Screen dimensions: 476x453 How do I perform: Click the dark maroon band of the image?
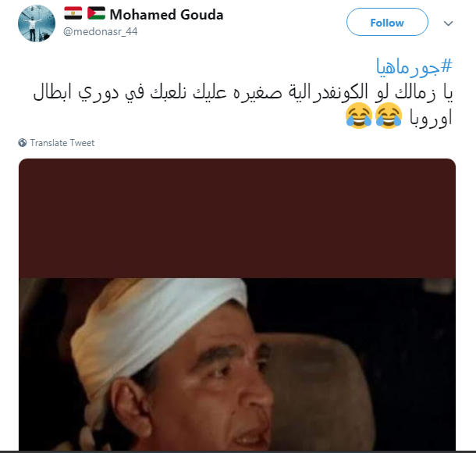pyautogui.click(x=237, y=218)
